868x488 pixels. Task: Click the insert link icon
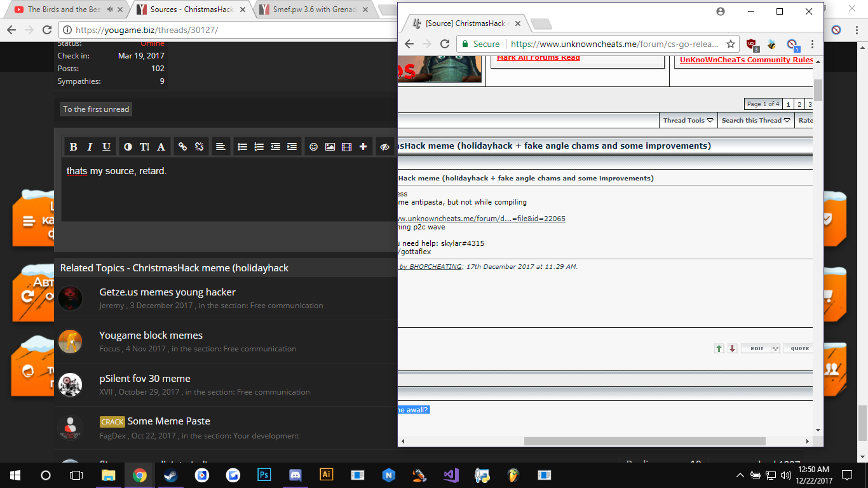tap(182, 147)
